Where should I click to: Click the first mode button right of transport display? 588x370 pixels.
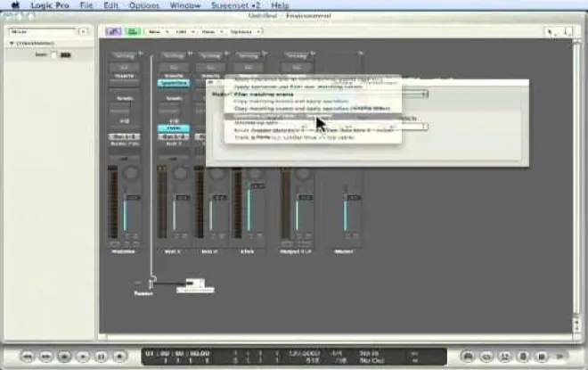click(x=467, y=356)
